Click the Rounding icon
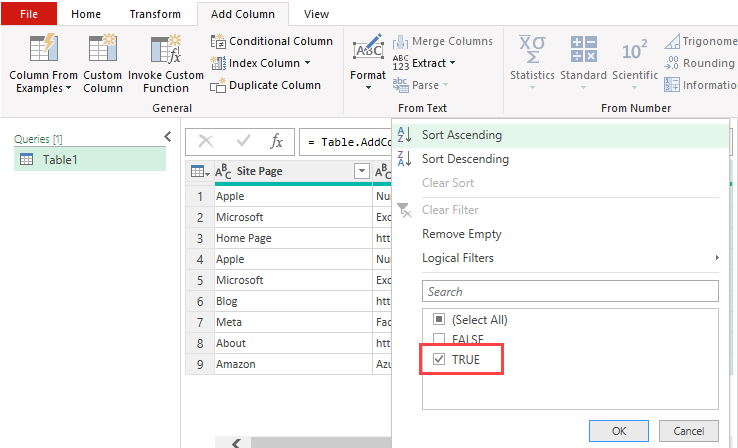 (x=672, y=63)
